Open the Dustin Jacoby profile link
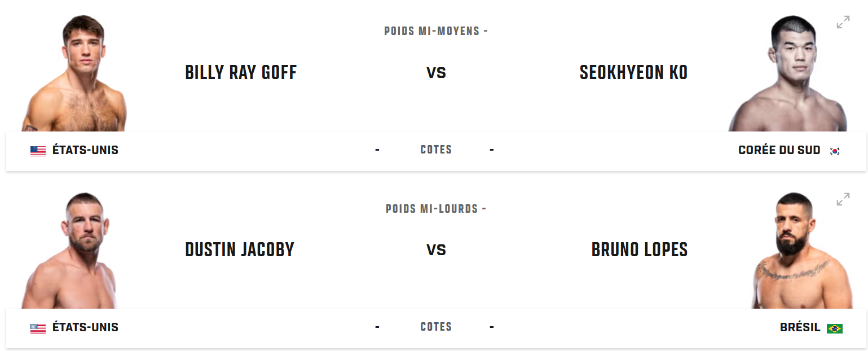868x351 pixels. tap(240, 250)
